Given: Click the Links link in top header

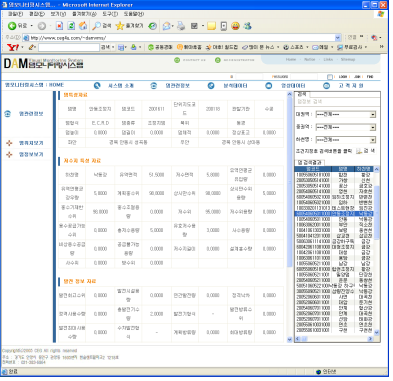Looking at the screenshot, I should [328, 59].
